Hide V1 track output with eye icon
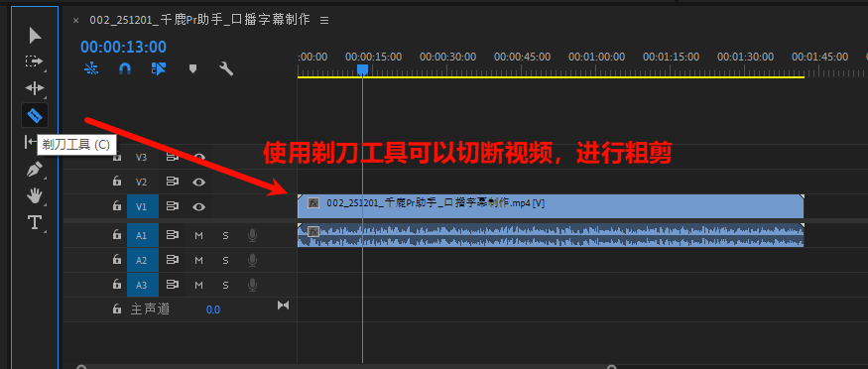The width and height of the screenshot is (868, 369). point(198,207)
